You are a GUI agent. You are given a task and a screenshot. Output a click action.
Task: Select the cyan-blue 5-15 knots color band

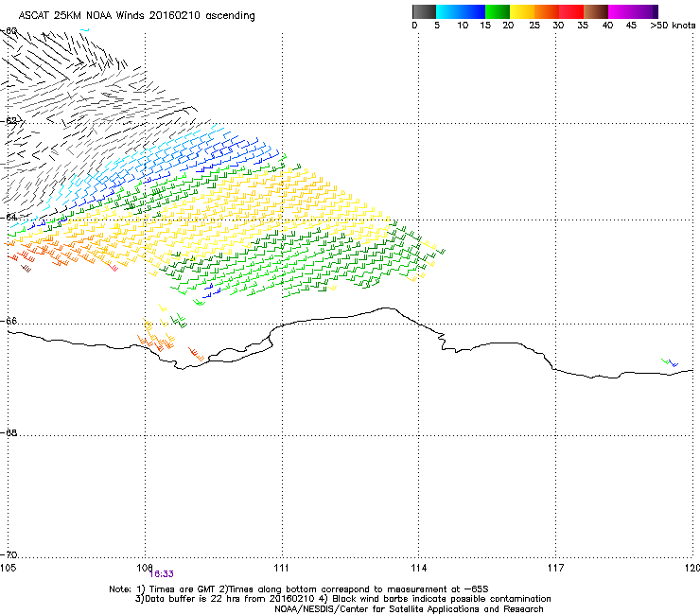461,11
